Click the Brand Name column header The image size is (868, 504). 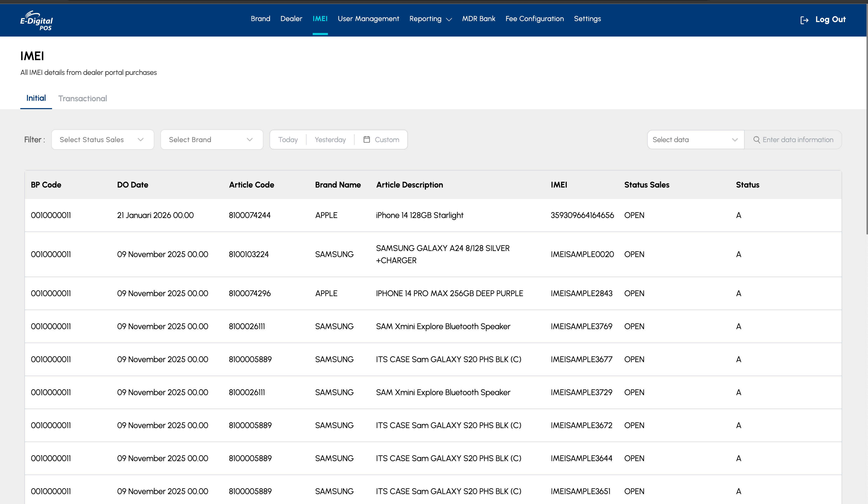(338, 185)
